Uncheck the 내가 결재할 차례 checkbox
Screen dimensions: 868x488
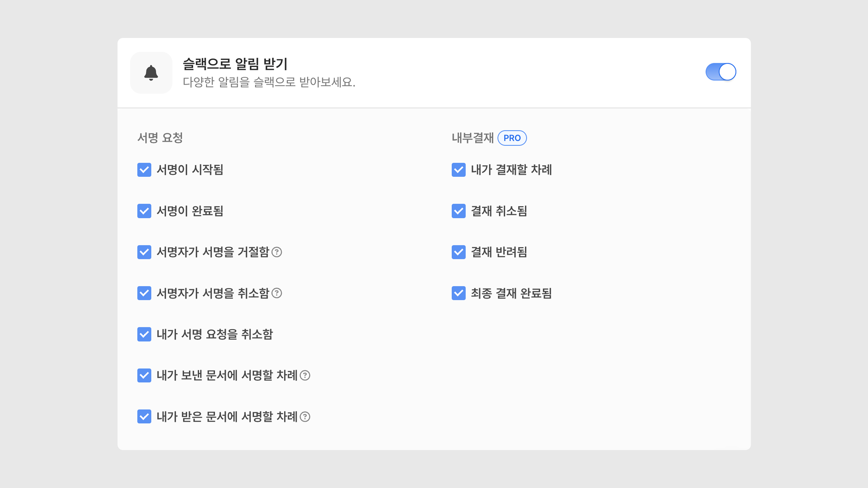[459, 170]
